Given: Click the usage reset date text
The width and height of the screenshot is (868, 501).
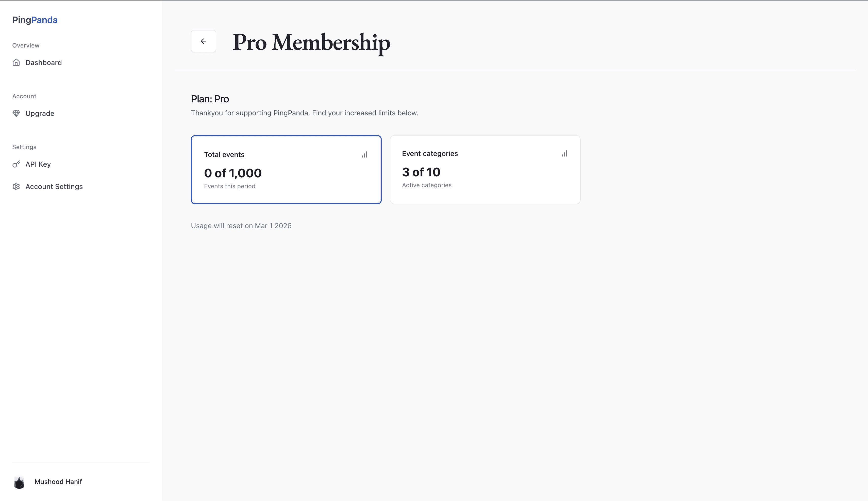Looking at the screenshot, I should [x=241, y=226].
